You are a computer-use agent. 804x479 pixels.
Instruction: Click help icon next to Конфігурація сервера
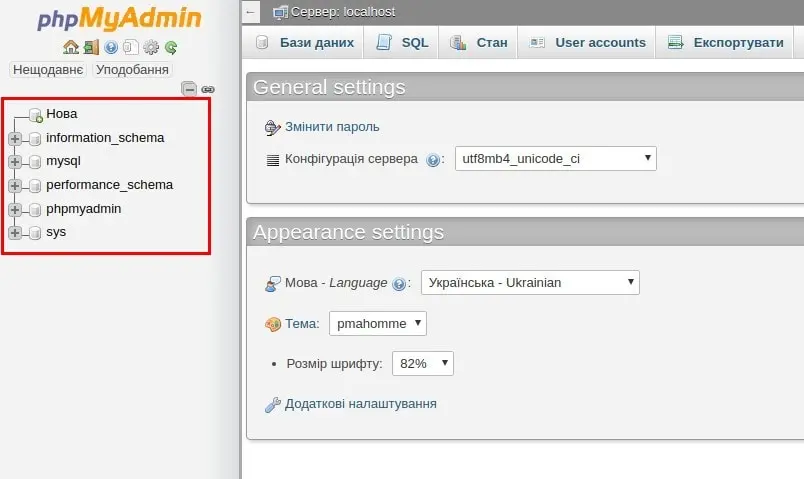coord(433,160)
